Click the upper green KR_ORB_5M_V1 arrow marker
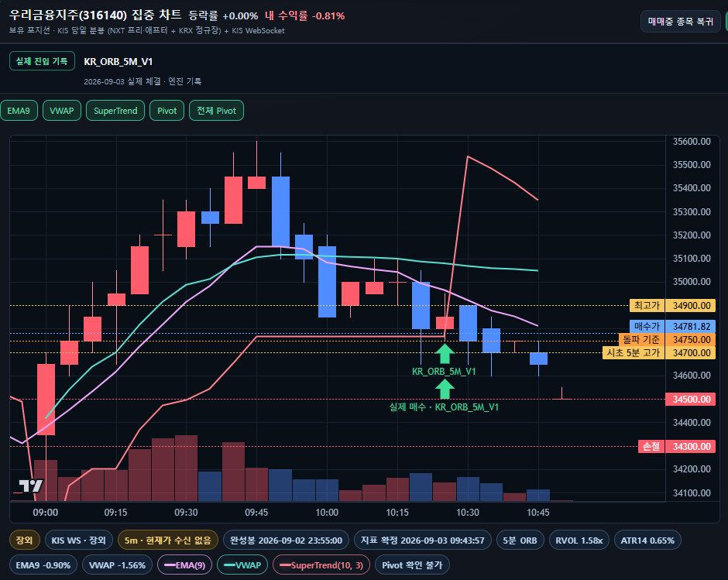 pyautogui.click(x=445, y=354)
